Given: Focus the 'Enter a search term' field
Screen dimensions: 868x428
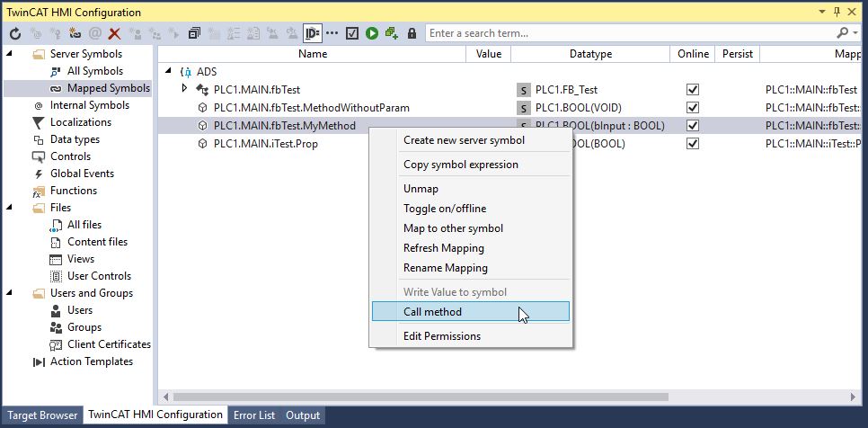Looking at the screenshot, I should (x=631, y=33).
